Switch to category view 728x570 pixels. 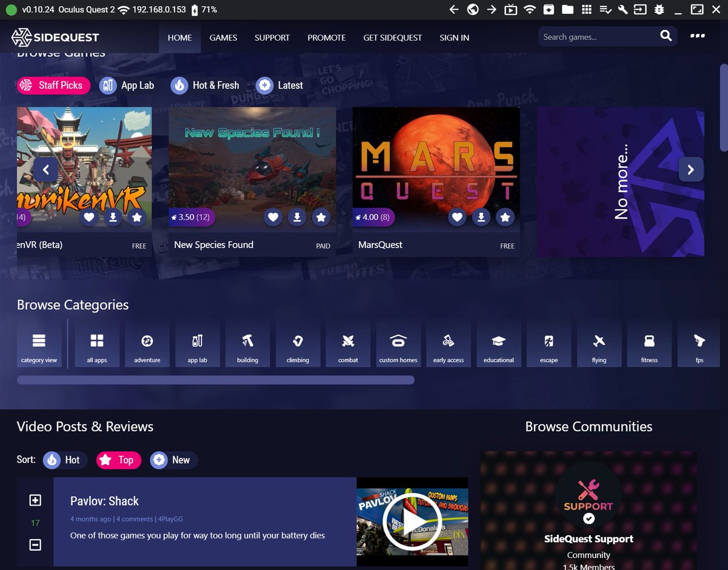(39, 344)
